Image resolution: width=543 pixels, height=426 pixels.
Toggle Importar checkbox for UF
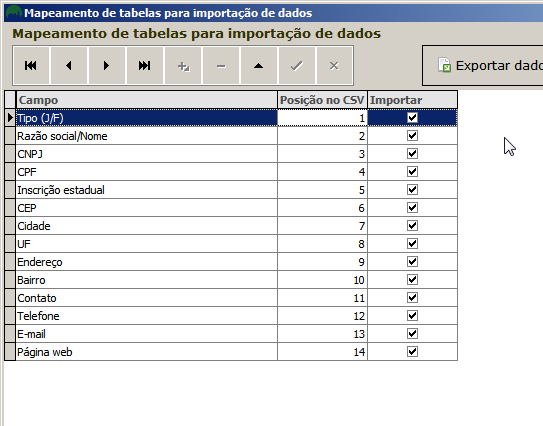pyautogui.click(x=412, y=244)
